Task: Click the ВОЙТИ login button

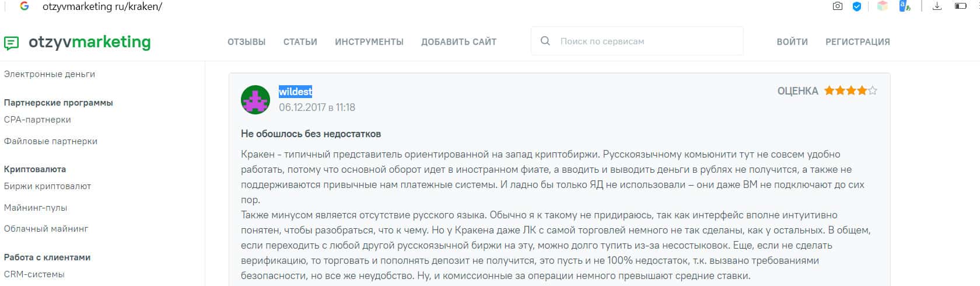Action: pyautogui.click(x=792, y=42)
